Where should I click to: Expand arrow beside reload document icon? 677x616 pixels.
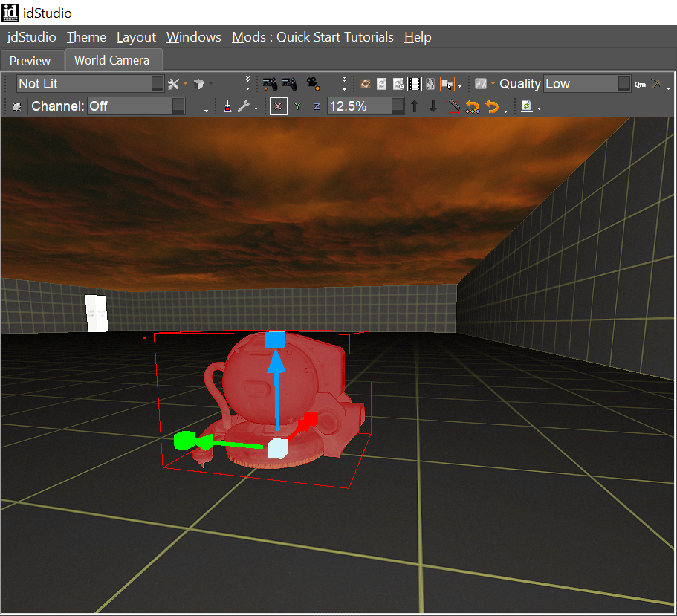tap(539, 108)
